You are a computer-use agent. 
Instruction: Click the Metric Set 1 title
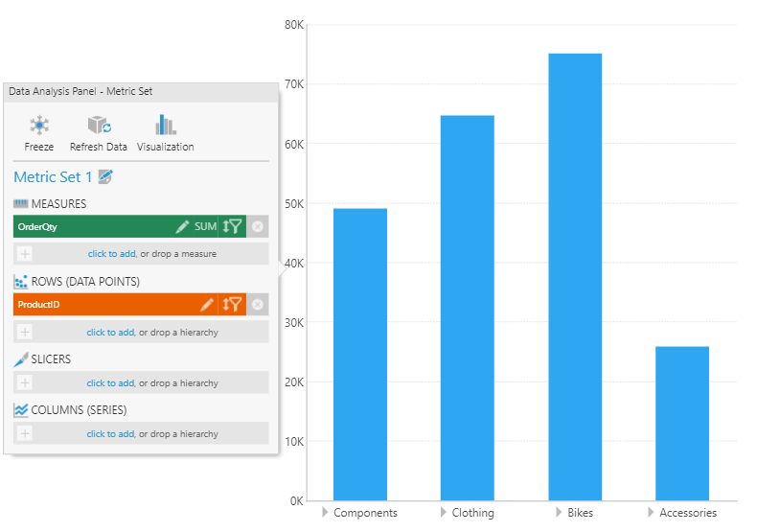pos(53,177)
